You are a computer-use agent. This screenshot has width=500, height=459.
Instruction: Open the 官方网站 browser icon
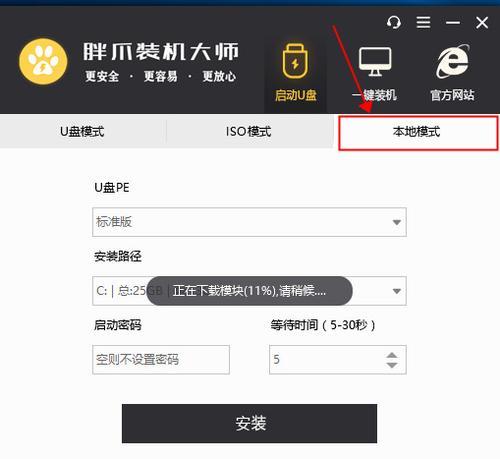[x=453, y=61]
